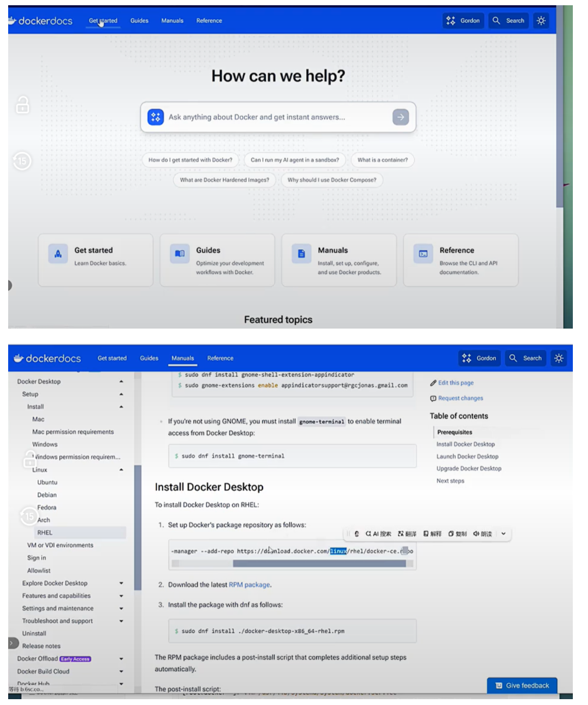Click the dockerdocs logo in the bottom page
588x705 pixels.
[47, 358]
